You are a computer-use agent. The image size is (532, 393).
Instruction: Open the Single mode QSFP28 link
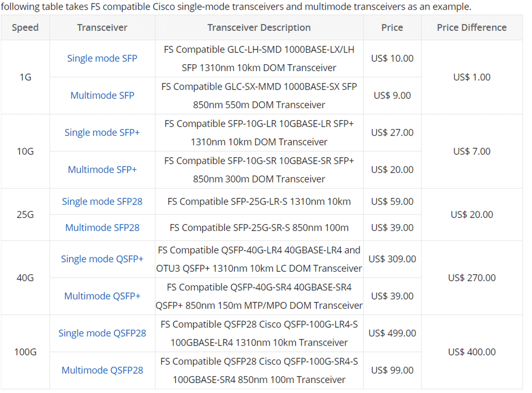coord(102,333)
